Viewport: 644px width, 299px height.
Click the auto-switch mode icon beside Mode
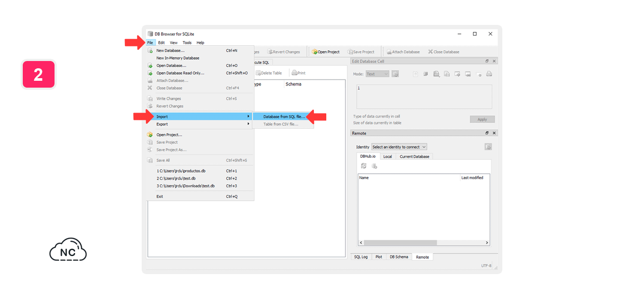(x=395, y=74)
